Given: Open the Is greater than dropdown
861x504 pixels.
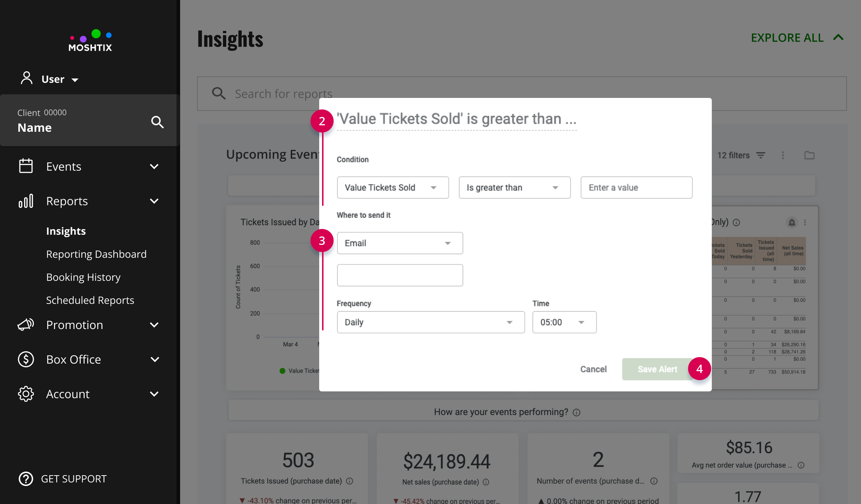Looking at the screenshot, I should point(514,188).
